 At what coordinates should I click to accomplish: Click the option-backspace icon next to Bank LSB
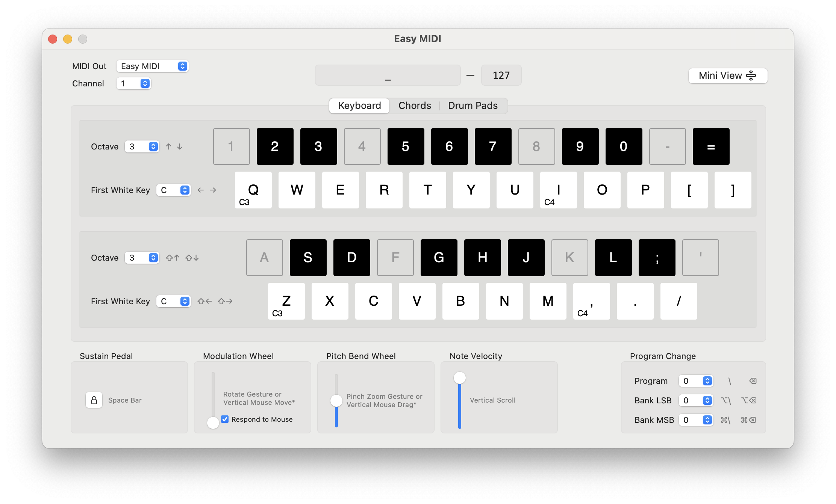coord(749,400)
